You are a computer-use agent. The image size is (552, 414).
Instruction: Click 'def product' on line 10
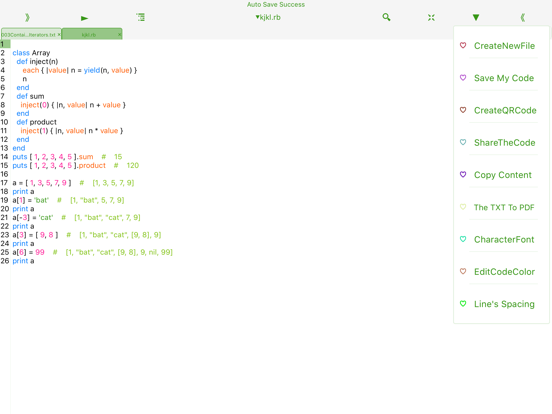pos(37,122)
